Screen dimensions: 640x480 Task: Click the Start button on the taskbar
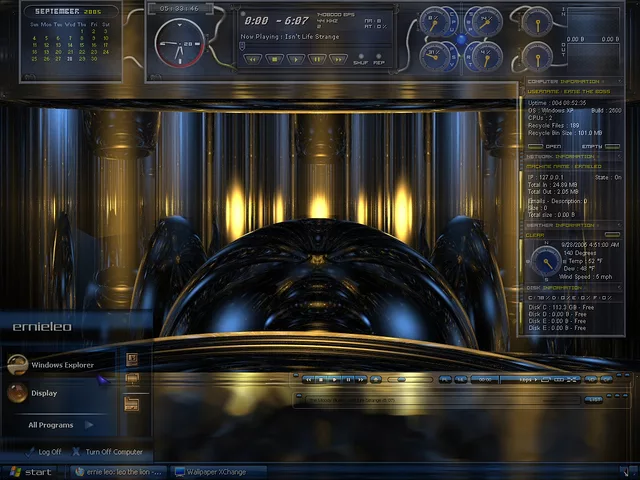click(x=30, y=472)
